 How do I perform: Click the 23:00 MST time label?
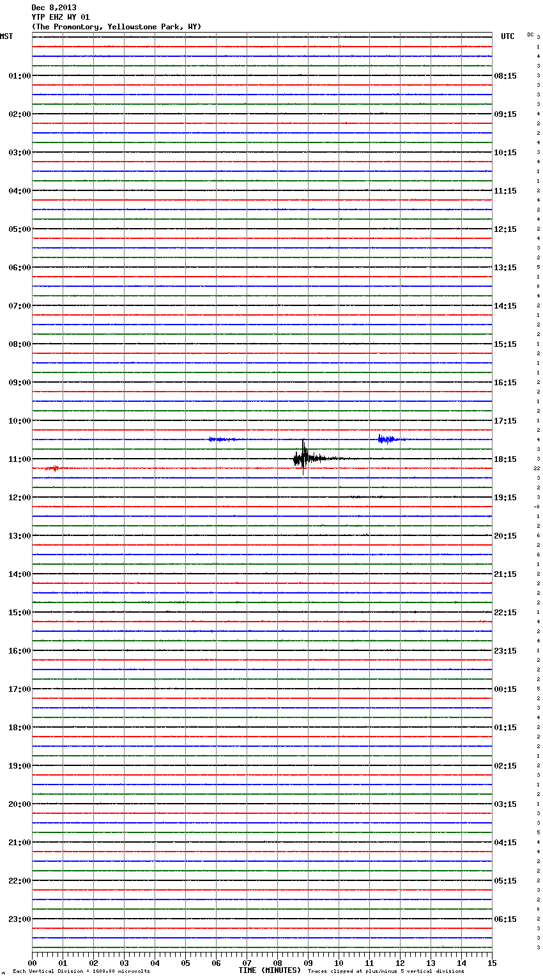click(19, 919)
